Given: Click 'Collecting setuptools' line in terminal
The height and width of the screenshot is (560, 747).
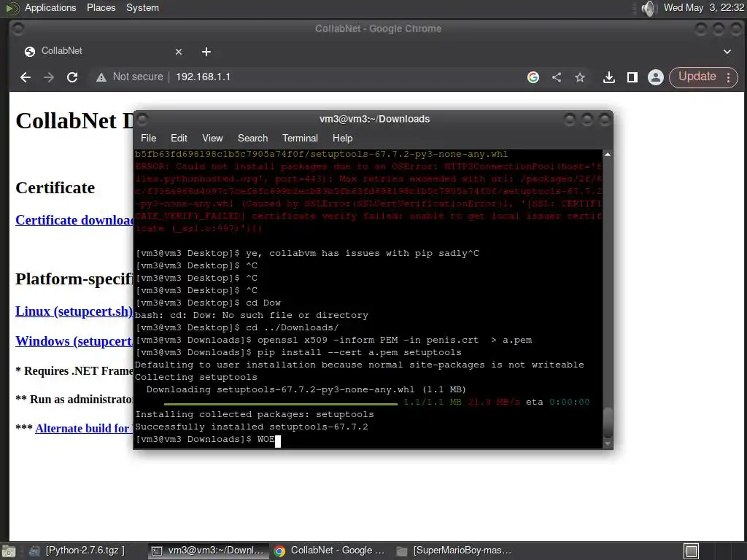Looking at the screenshot, I should pos(196,377).
